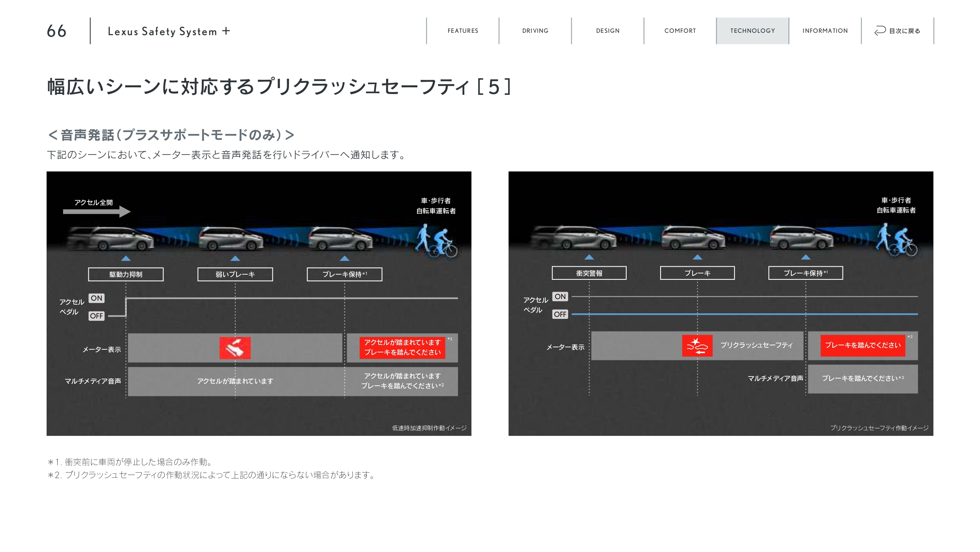Click the red ブレーキを踏んでください warning in right diagram
The width and height of the screenshot is (980, 552).
click(x=863, y=345)
